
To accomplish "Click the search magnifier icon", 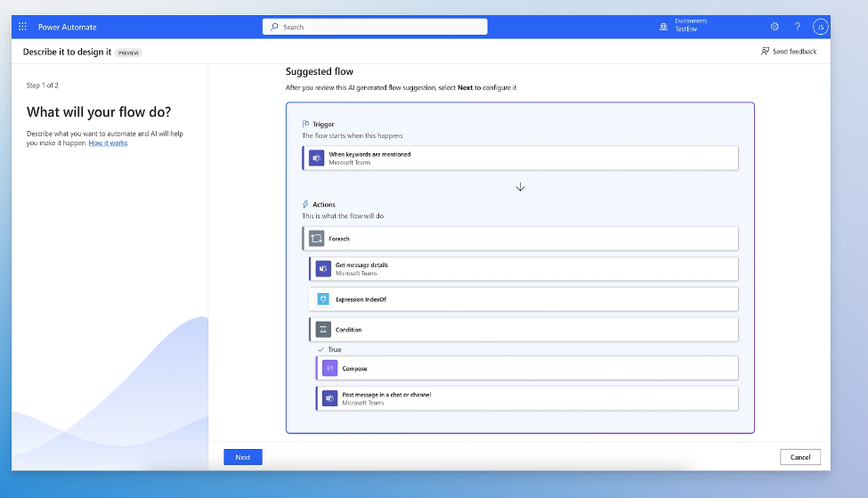I will point(274,27).
